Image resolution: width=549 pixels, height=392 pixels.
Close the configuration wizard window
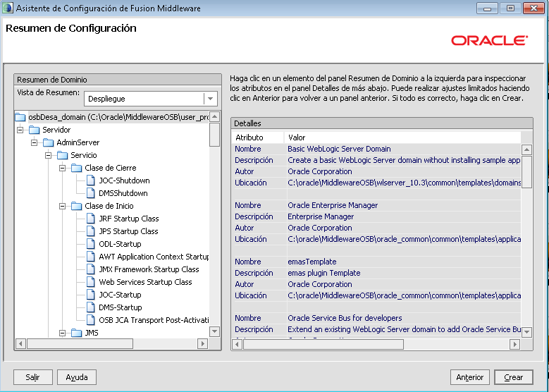533,8
